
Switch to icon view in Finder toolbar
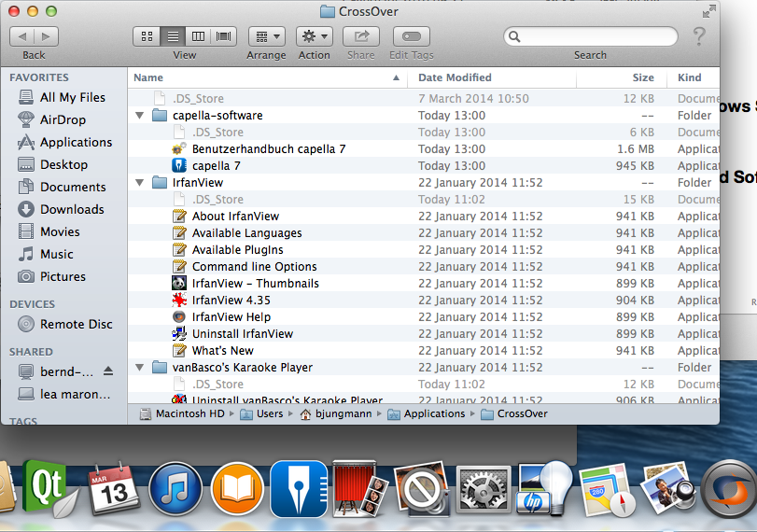click(x=147, y=36)
